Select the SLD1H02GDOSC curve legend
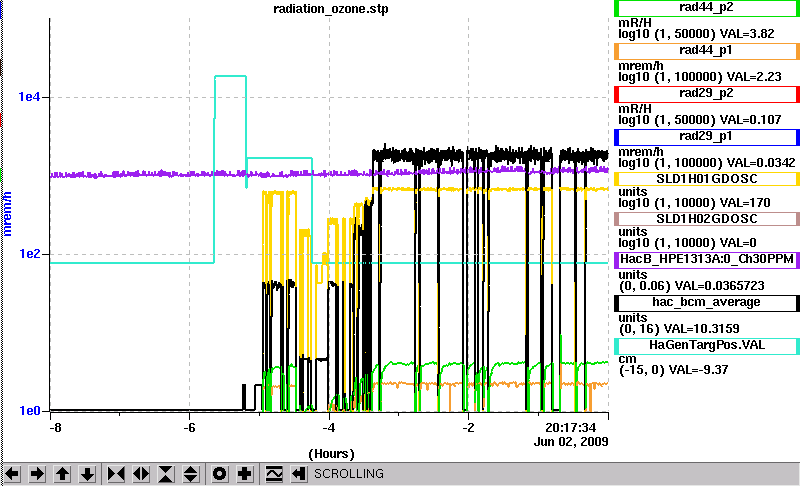800x486 pixels. pyautogui.click(x=707, y=219)
